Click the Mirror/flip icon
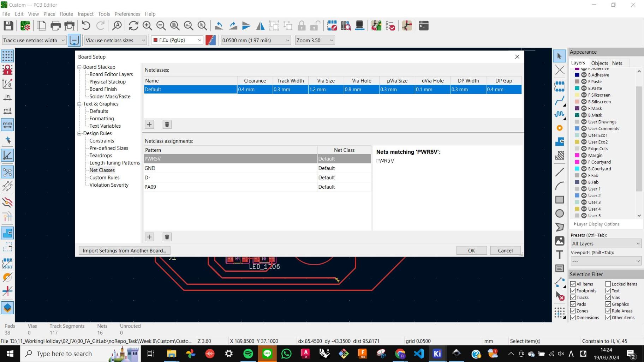 260,26
